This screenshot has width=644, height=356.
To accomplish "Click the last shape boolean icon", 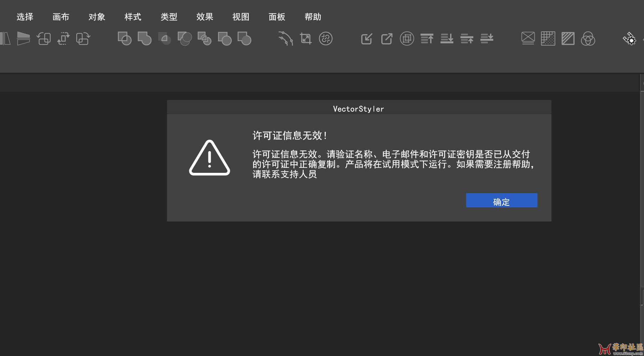I will click(x=244, y=38).
